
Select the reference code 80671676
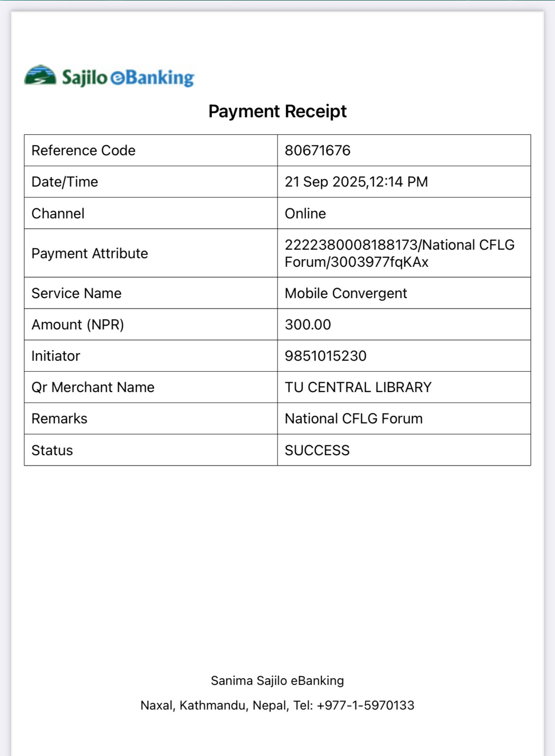click(x=317, y=150)
